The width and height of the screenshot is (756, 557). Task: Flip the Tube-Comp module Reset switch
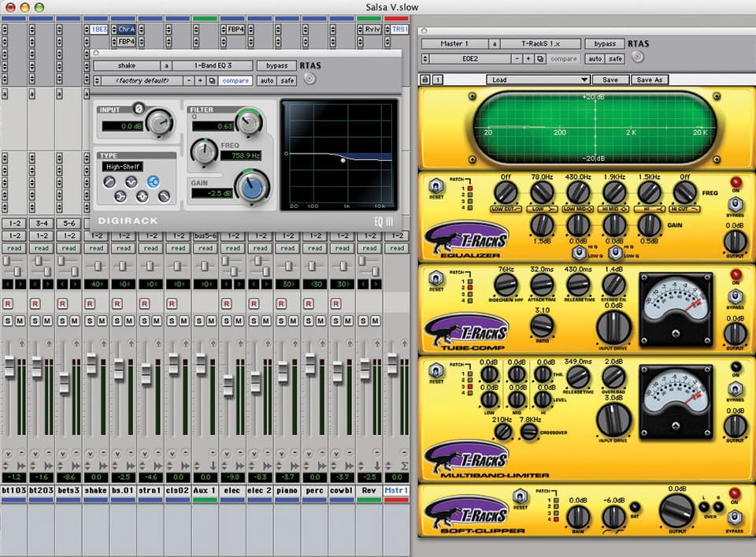coord(435,279)
